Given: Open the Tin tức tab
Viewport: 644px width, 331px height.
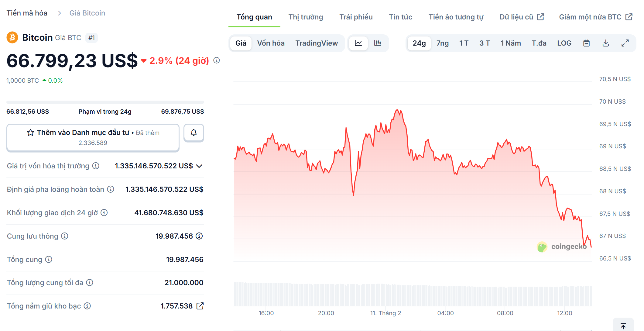Looking at the screenshot, I should [x=400, y=17].
